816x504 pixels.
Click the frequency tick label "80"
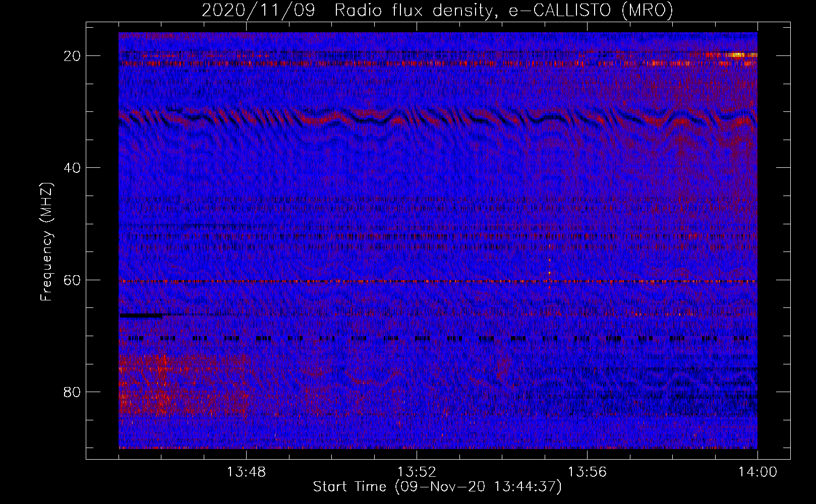73,392
